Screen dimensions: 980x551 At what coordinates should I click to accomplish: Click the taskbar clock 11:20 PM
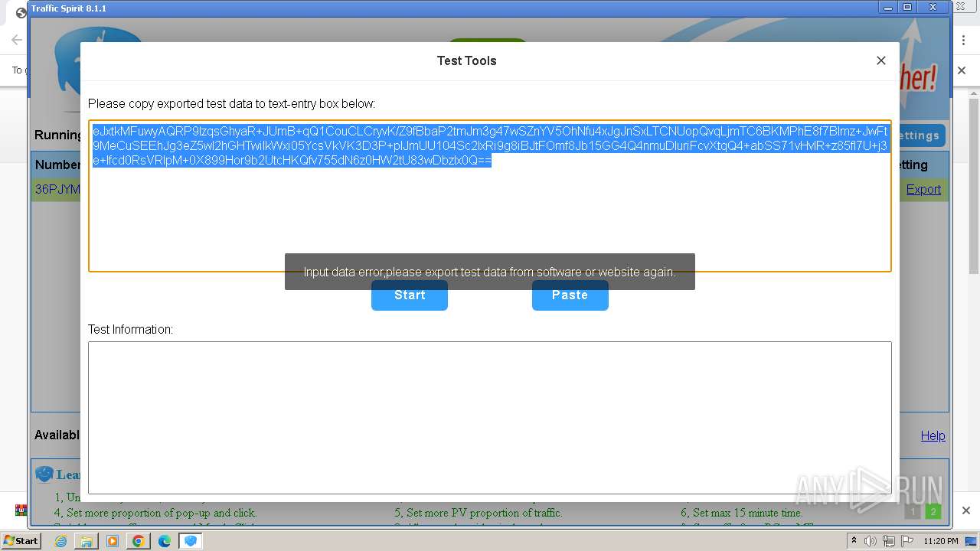click(x=941, y=541)
